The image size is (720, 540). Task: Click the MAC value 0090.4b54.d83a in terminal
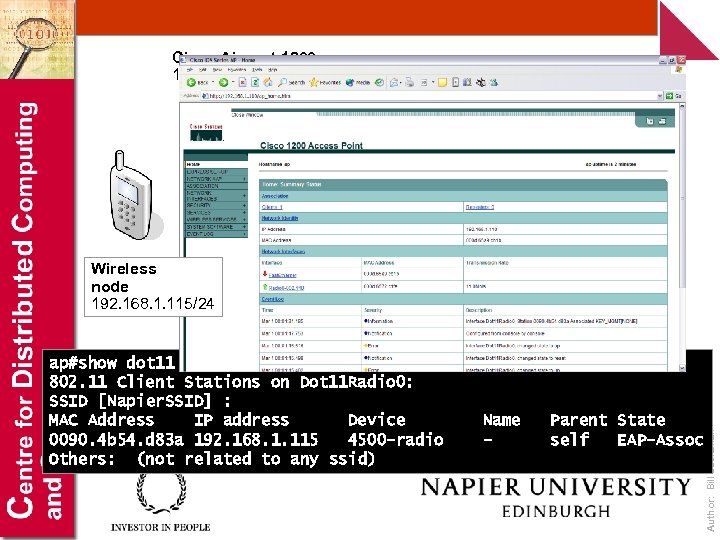pyautogui.click(x=116, y=439)
